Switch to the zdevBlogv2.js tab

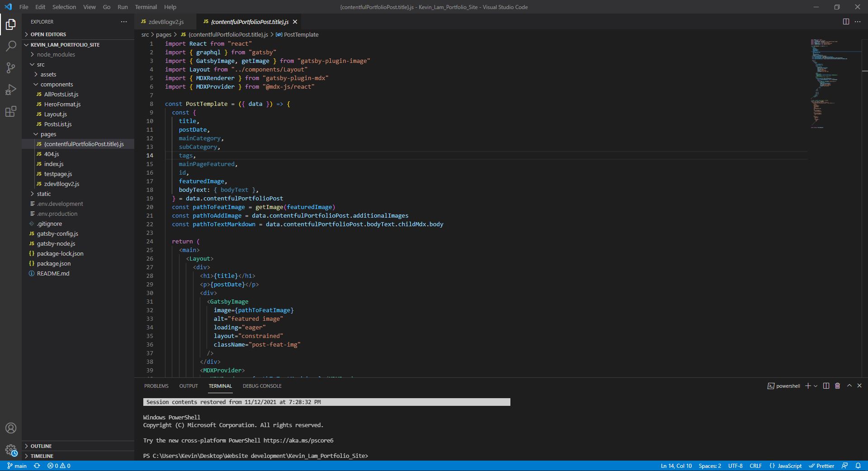pos(165,22)
